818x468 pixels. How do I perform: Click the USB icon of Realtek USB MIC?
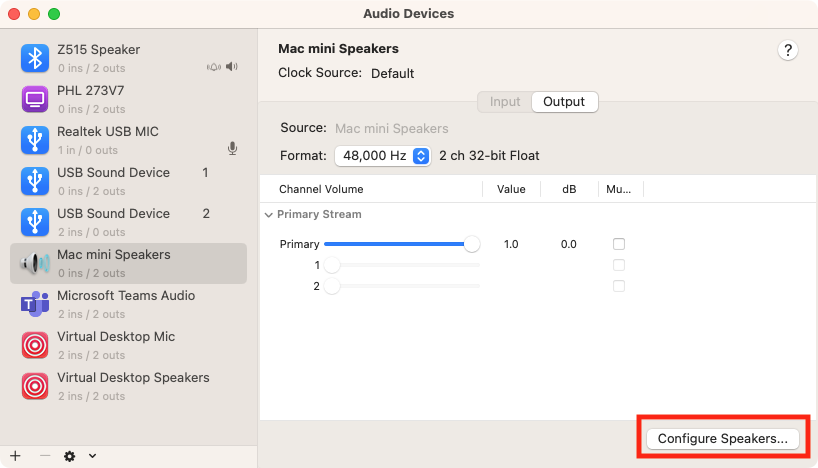[35, 140]
